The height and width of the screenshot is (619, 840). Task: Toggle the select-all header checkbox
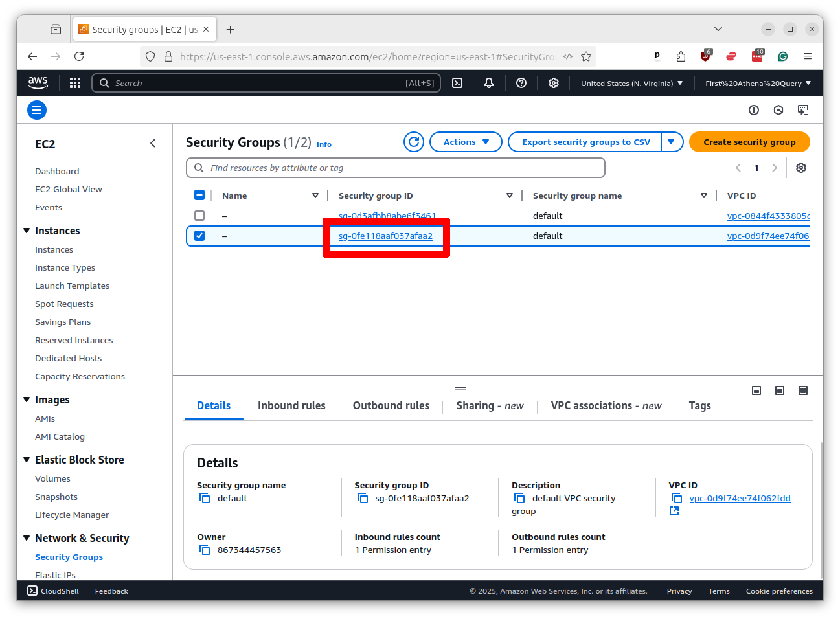[x=199, y=195]
